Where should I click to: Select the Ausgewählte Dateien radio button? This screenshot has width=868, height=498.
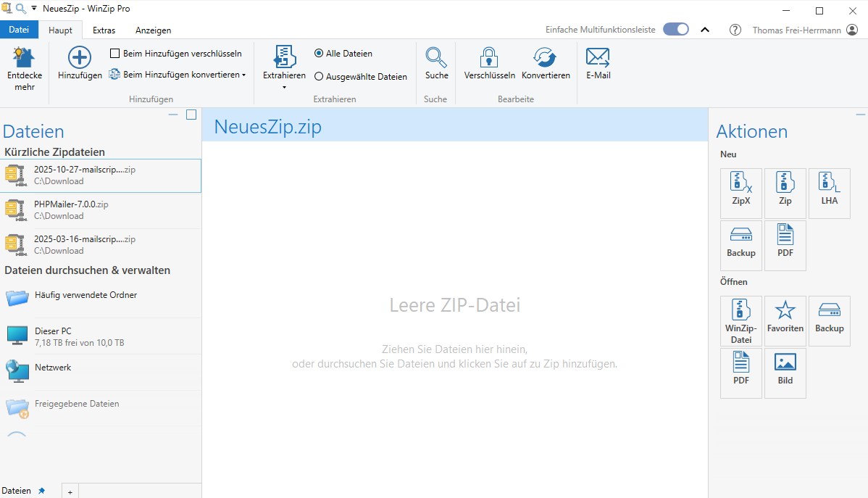point(319,77)
